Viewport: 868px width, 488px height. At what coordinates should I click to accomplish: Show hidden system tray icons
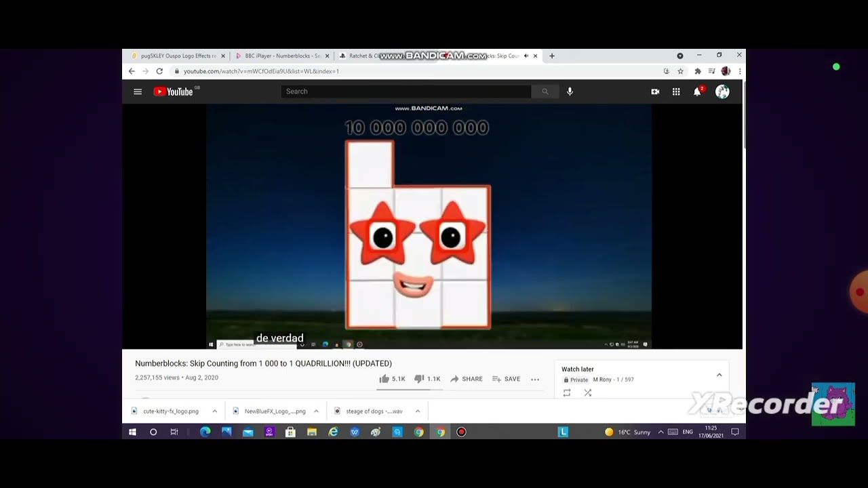660,432
